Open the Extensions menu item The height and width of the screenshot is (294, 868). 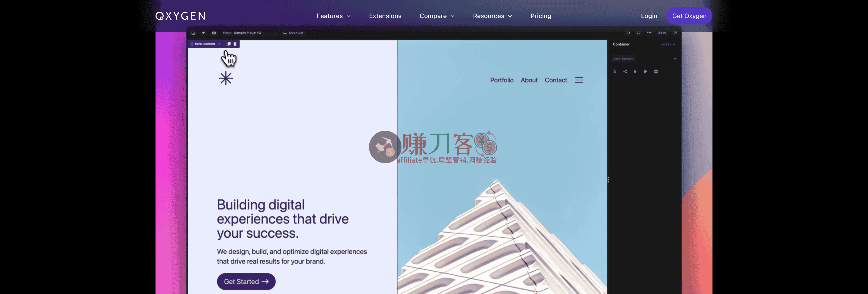click(385, 16)
